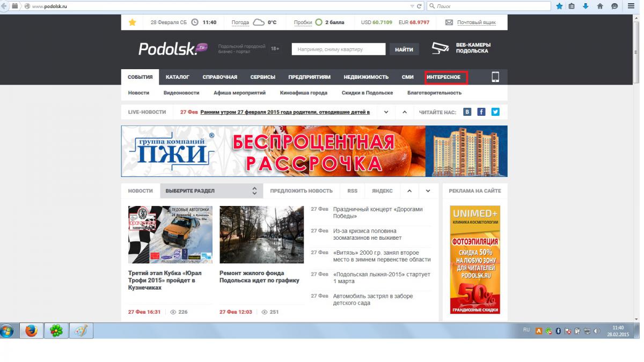
Task: Launch ICQ from the Windows taskbar
Action: (x=56, y=331)
